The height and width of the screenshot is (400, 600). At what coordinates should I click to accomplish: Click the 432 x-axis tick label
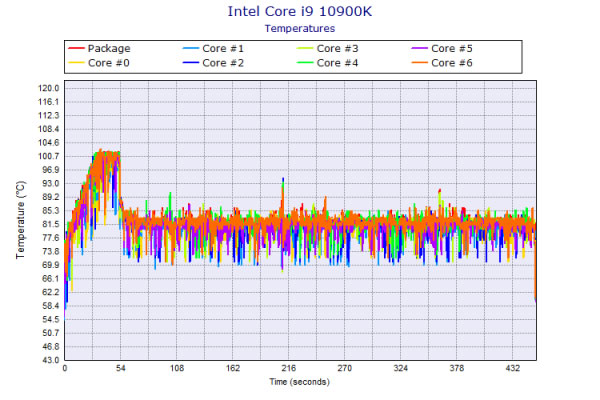tap(512, 368)
